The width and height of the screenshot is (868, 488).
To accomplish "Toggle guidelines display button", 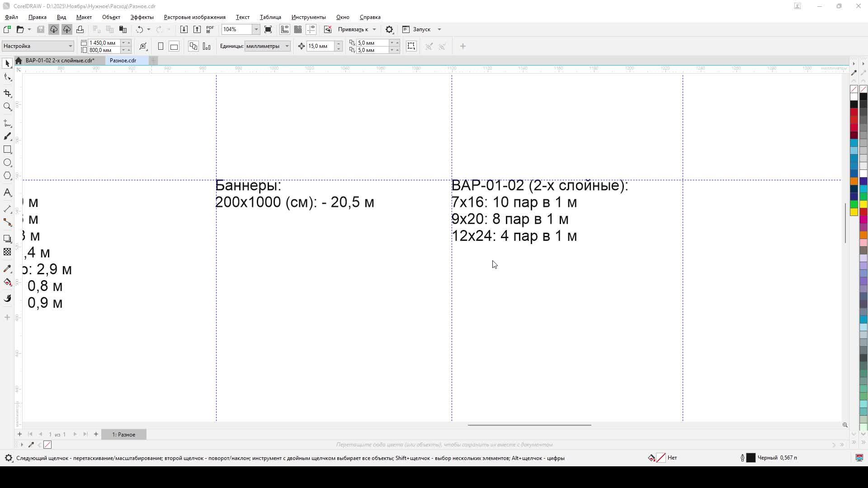I will tap(311, 29).
